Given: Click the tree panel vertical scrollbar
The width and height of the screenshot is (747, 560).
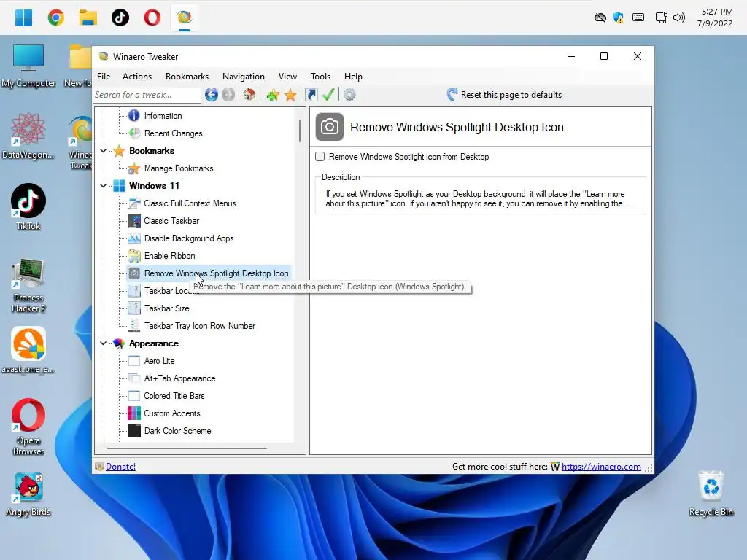Looking at the screenshot, I should coord(300,130).
